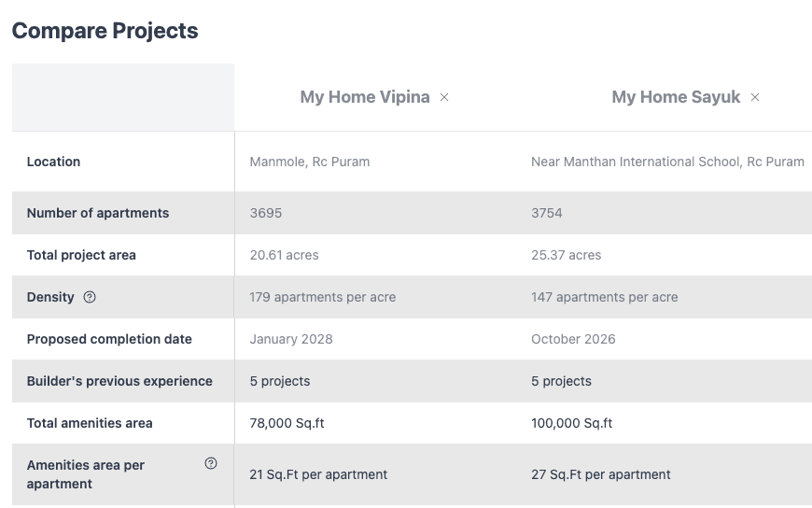Click Manmole, Rc Puram location text

[310, 162]
